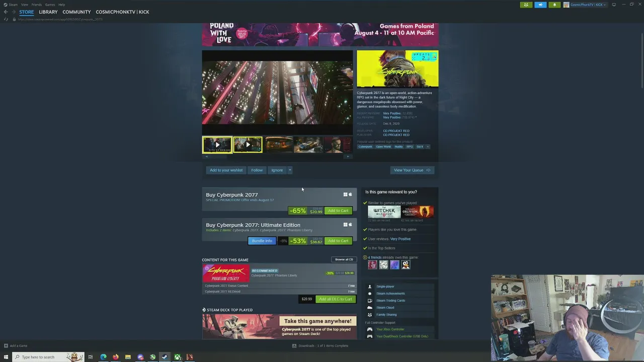Switch to the LIBRARY tab

(x=48, y=12)
